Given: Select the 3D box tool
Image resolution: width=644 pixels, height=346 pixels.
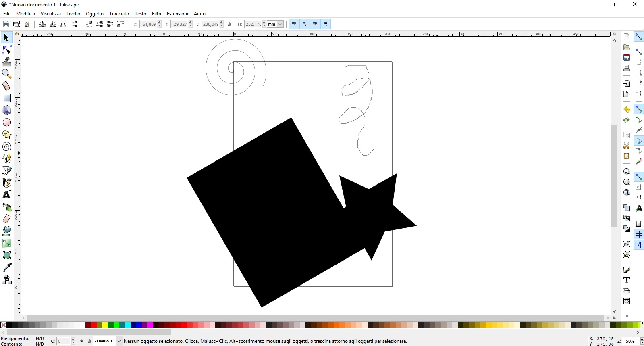Looking at the screenshot, I should click(6, 110).
